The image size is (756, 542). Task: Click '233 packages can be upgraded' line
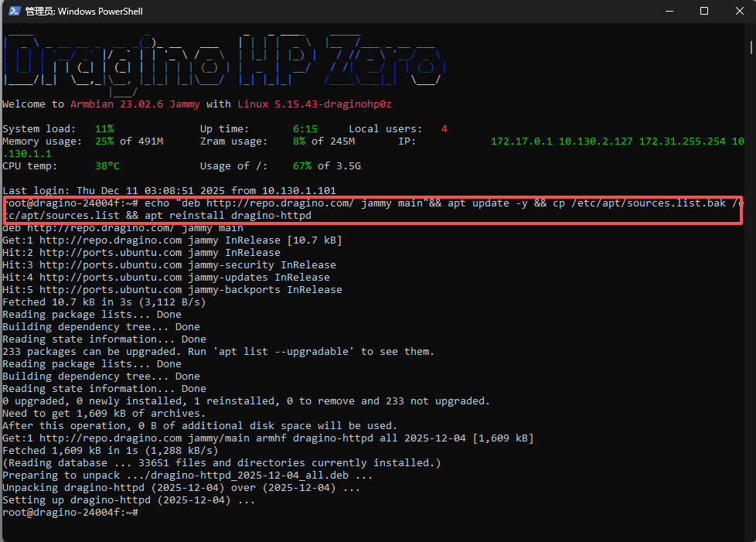coord(219,352)
